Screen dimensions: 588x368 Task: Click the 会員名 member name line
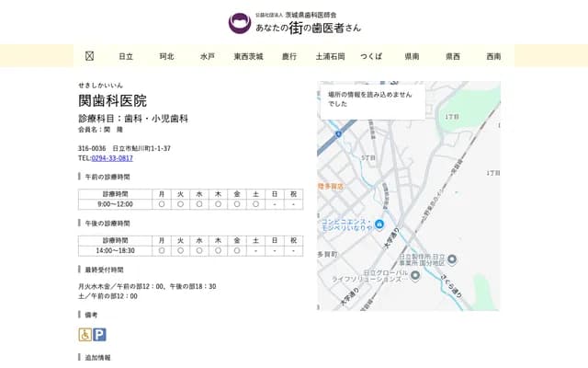tap(100, 130)
